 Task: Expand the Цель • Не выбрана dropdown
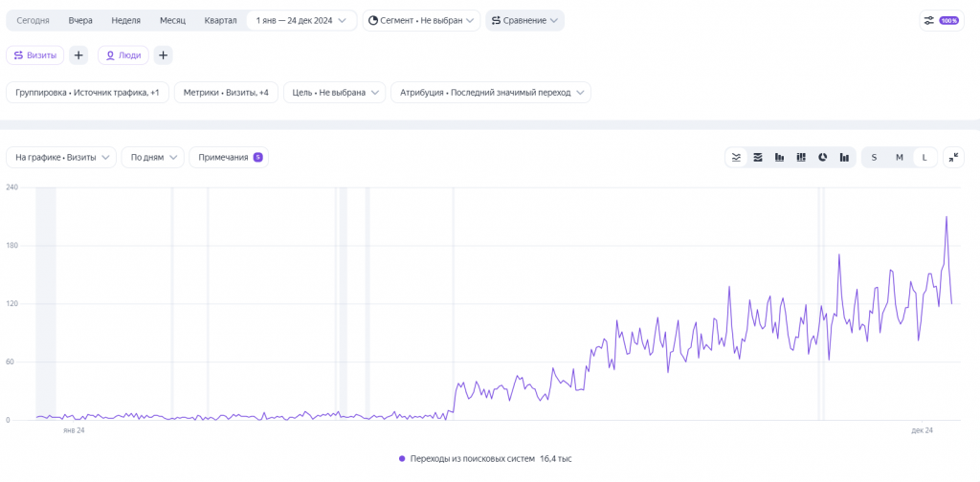pyautogui.click(x=334, y=93)
